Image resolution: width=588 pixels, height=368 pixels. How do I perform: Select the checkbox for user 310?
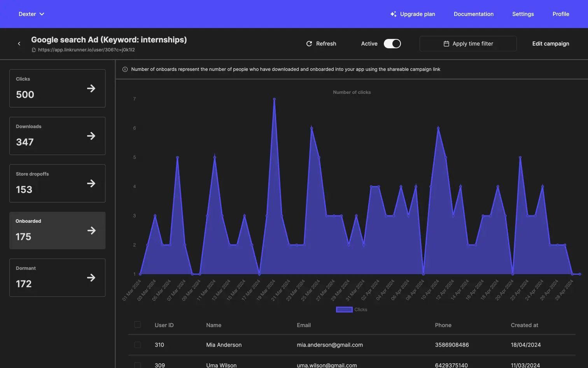coord(137,345)
